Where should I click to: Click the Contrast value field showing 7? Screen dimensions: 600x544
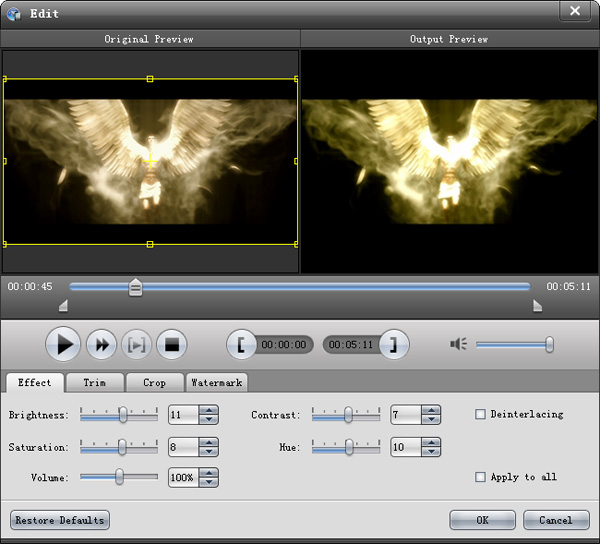pyautogui.click(x=406, y=415)
